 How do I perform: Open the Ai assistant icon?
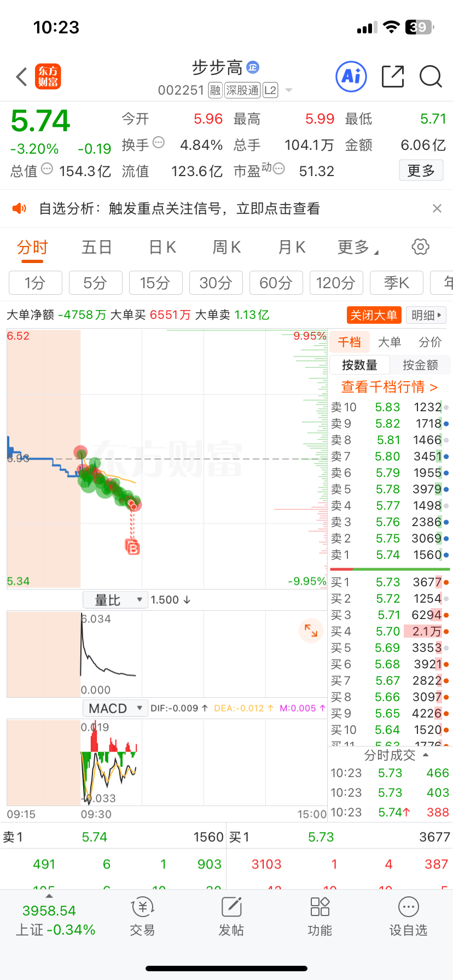(351, 77)
